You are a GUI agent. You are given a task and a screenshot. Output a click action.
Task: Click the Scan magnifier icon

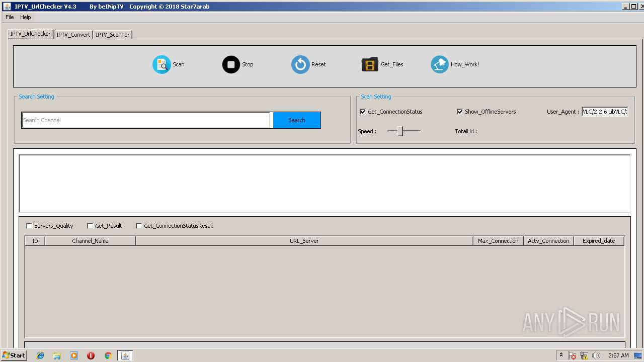pyautogui.click(x=162, y=64)
